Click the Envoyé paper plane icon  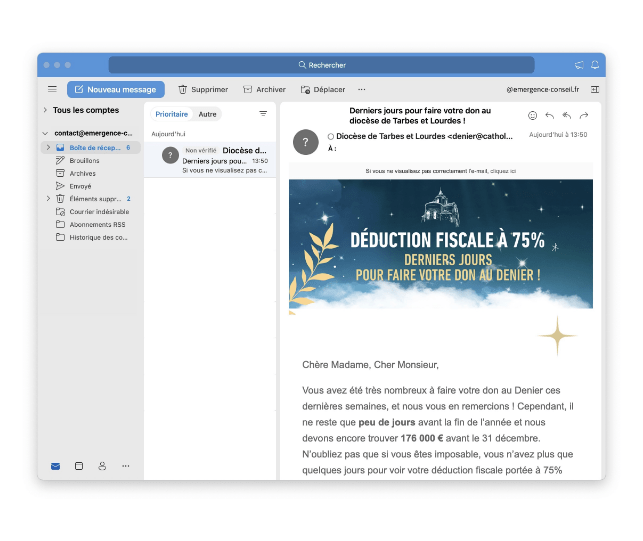(60, 186)
